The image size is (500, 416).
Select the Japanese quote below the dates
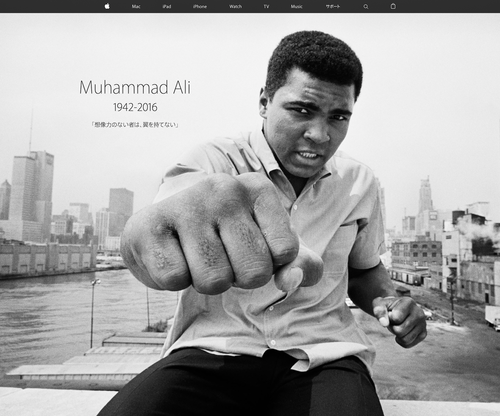135,125
